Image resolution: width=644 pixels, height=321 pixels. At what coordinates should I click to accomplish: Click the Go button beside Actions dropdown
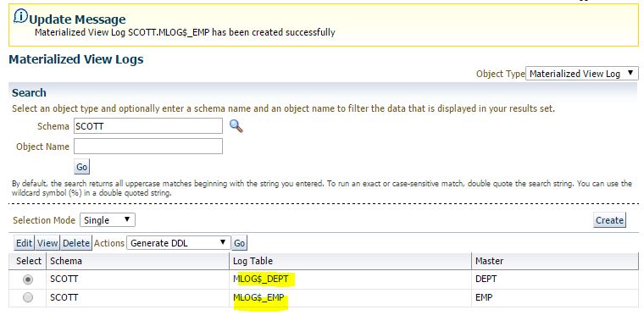point(240,243)
